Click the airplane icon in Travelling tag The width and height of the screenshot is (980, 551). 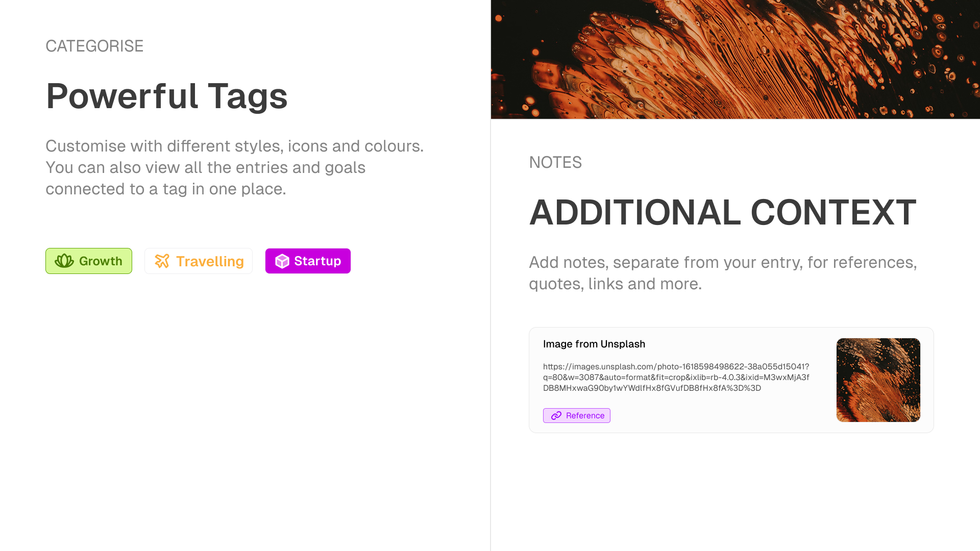click(162, 261)
